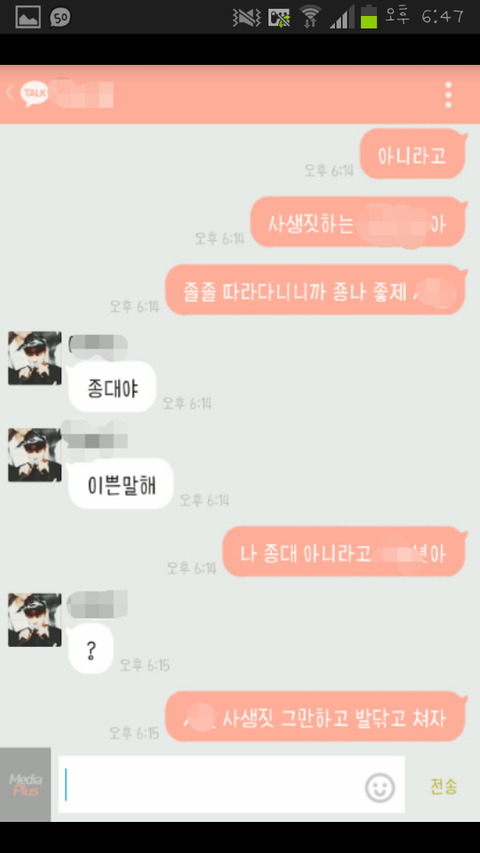
Task: Focus the message text input field
Action: (231, 785)
